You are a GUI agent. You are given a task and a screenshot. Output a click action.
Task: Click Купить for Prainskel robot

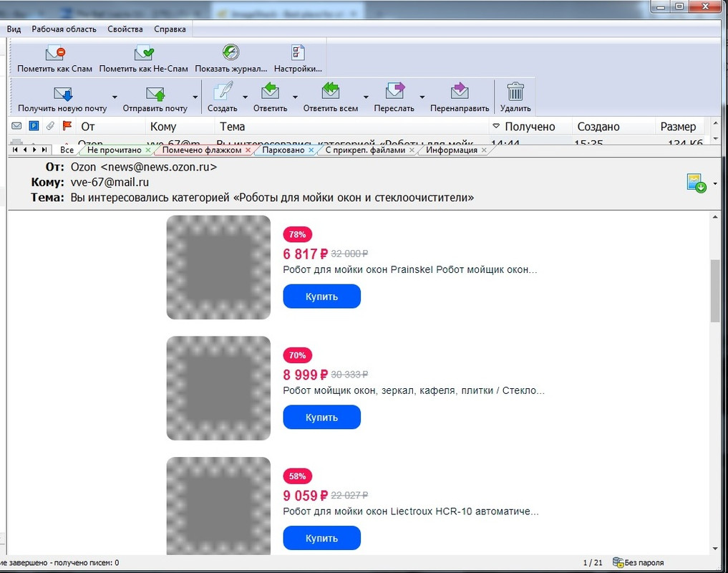(321, 296)
